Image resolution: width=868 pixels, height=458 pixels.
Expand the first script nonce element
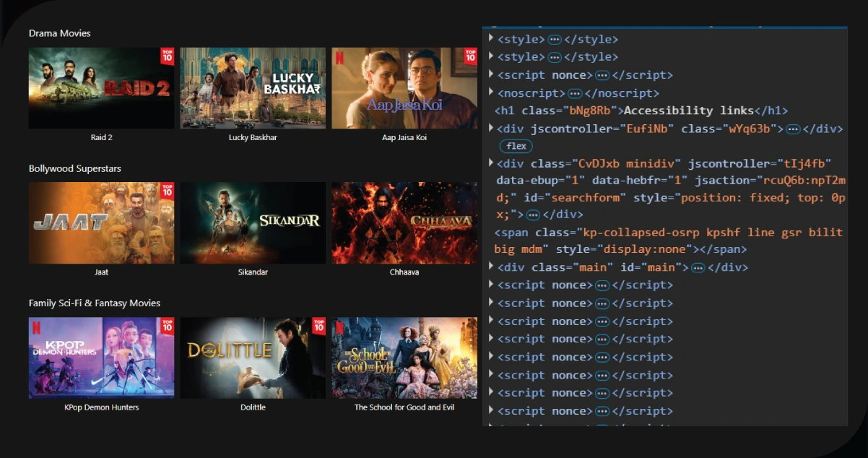tap(490, 74)
